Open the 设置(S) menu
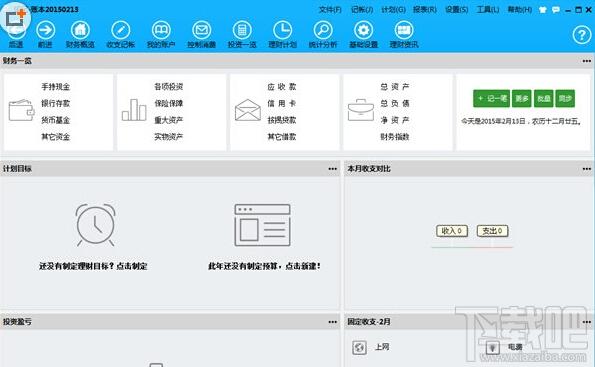This screenshot has height=367, width=595. pyautogui.click(x=456, y=9)
